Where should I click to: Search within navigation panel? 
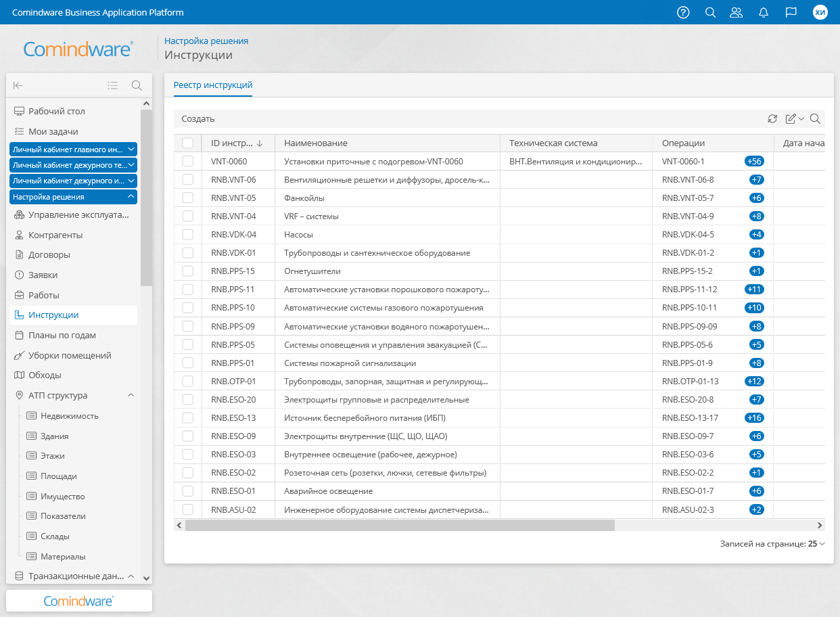click(x=137, y=85)
